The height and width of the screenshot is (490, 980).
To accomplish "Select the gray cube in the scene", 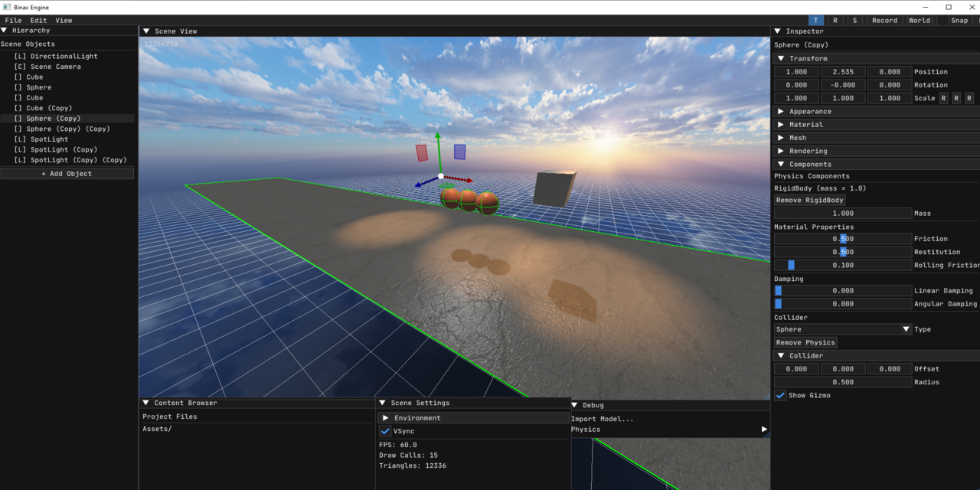I will [554, 188].
